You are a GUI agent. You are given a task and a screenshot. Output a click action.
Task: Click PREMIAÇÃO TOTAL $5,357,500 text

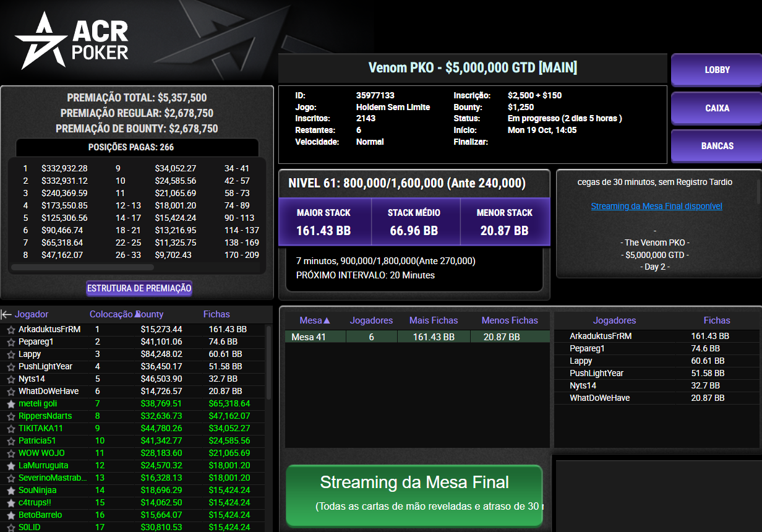(x=137, y=98)
